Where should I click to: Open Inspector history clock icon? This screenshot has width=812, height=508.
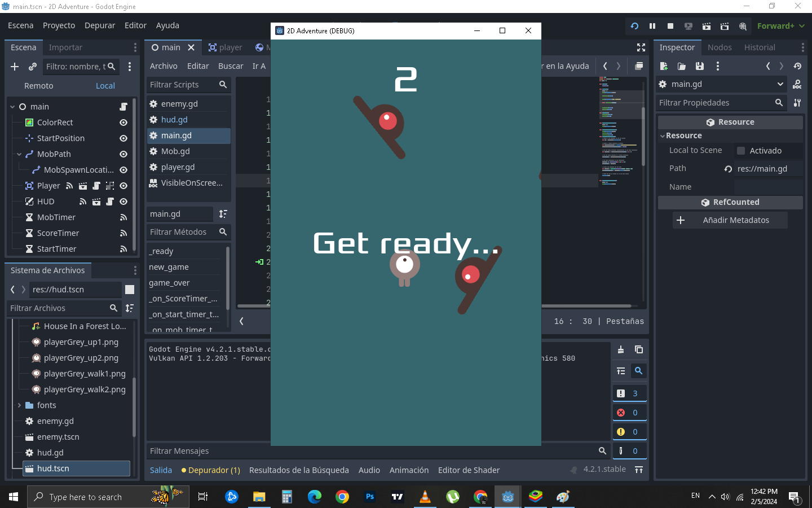tap(797, 66)
